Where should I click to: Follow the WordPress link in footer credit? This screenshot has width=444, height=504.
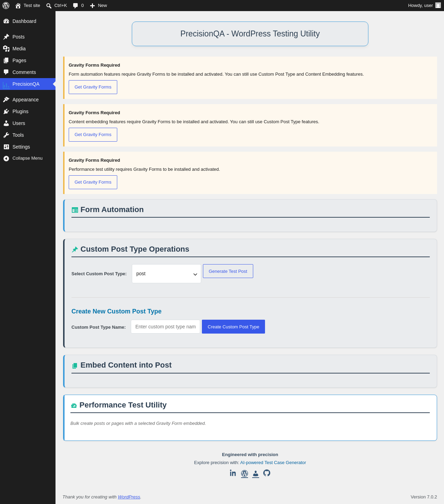coord(129,497)
